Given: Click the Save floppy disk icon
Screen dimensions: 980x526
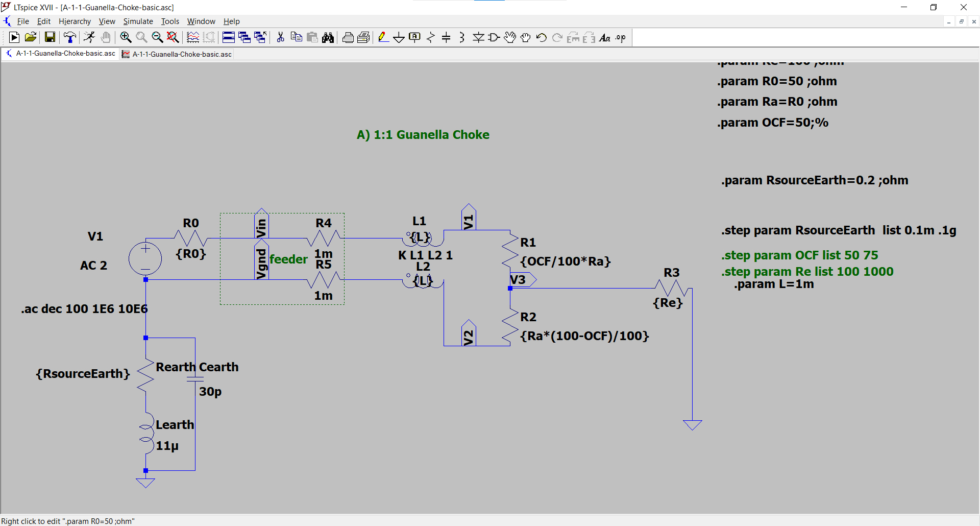Looking at the screenshot, I should click(x=50, y=37).
